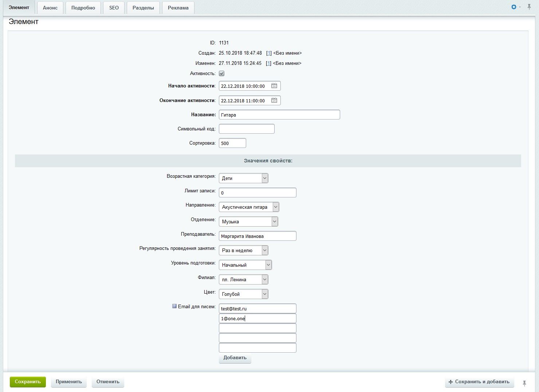Go to the SEO tab
539x392 pixels.
pyautogui.click(x=114, y=8)
